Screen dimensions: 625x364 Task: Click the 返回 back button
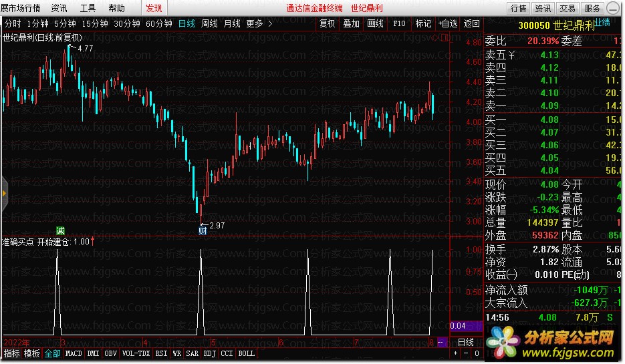(471, 24)
